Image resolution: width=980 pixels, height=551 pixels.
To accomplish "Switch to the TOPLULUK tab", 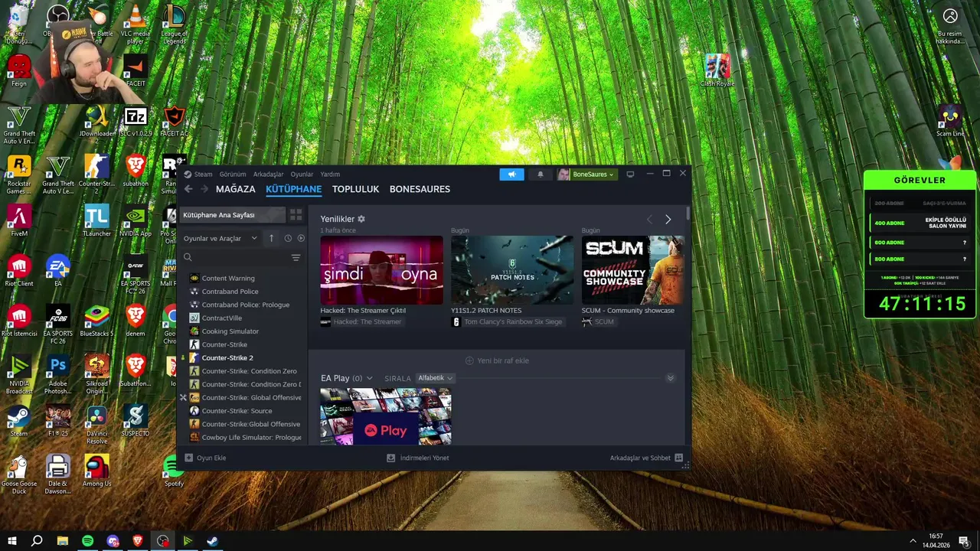I will point(355,189).
